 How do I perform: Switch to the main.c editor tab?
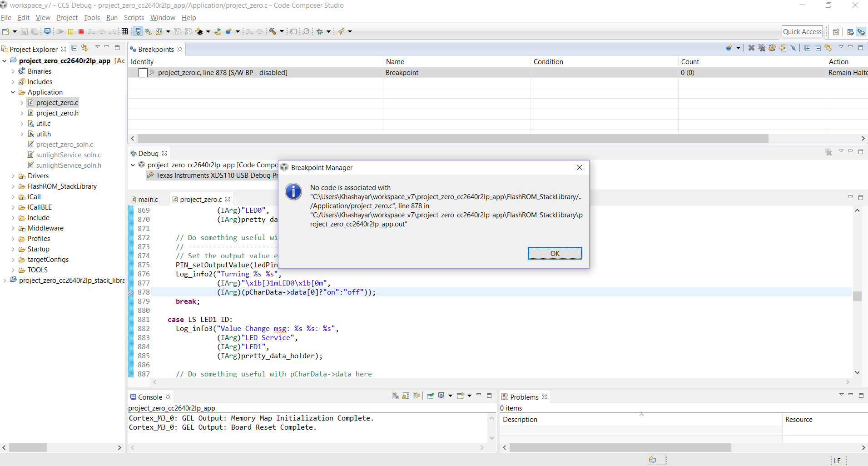(x=148, y=199)
